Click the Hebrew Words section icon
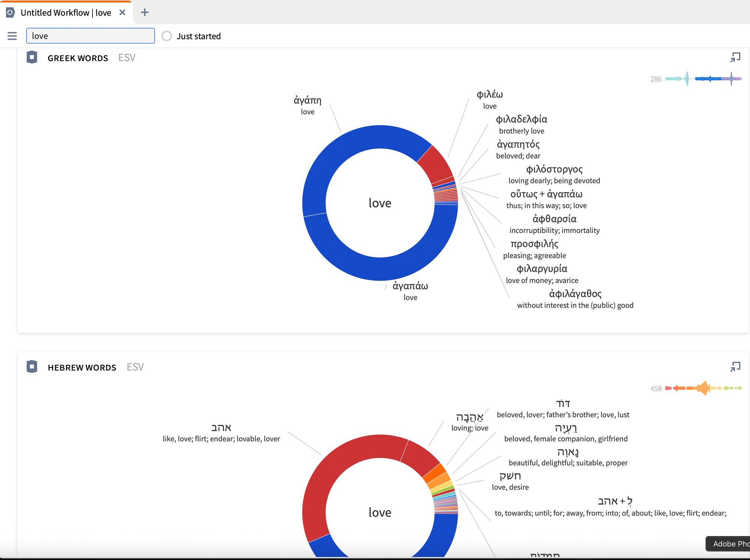The image size is (750, 560). 32,367
